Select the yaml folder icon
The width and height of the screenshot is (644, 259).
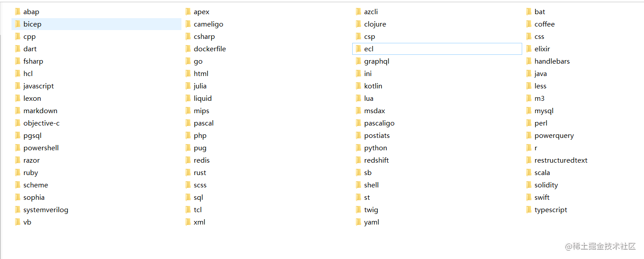358,222
